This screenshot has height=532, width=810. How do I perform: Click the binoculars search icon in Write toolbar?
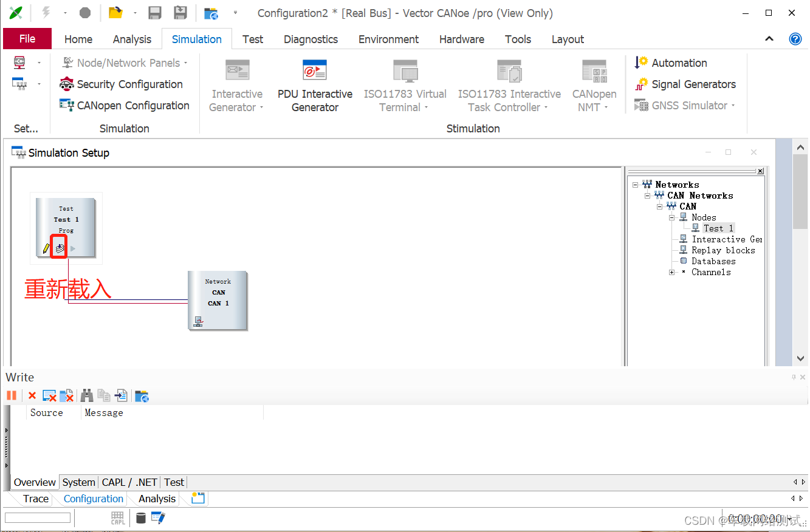87,395
